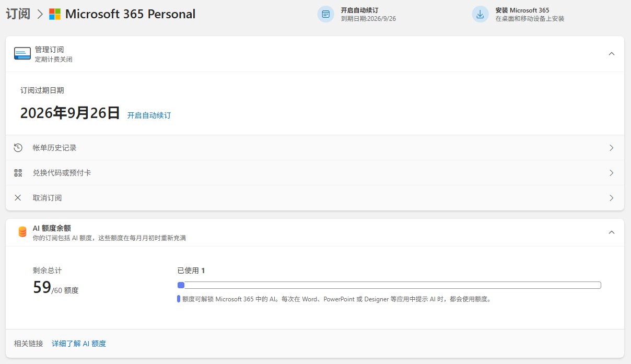The image size is (631, 364).
Task: Click the QR code icon beside 兑换代码或预付卡
Action: pos(18,173)
